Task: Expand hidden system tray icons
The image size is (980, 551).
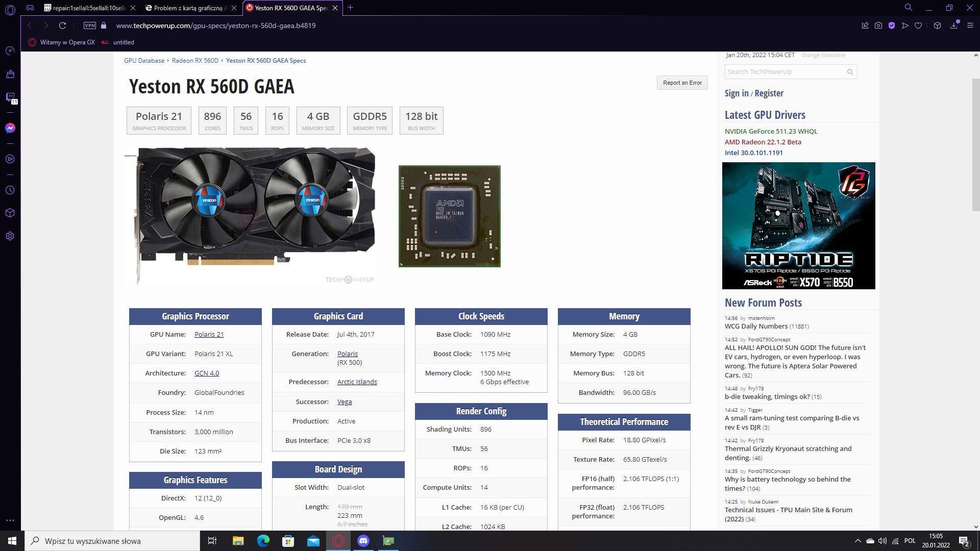Action: click(x=857, y=541)
